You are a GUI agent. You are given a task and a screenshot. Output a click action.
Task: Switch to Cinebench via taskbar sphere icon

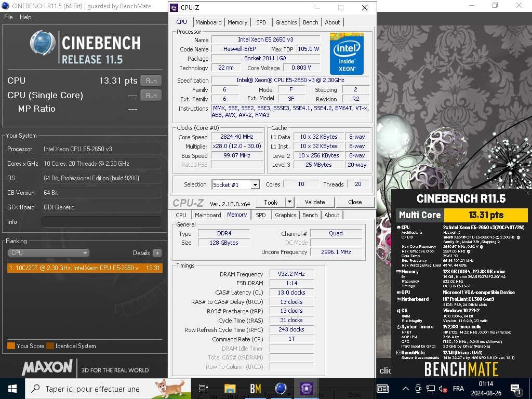(281, 389)
